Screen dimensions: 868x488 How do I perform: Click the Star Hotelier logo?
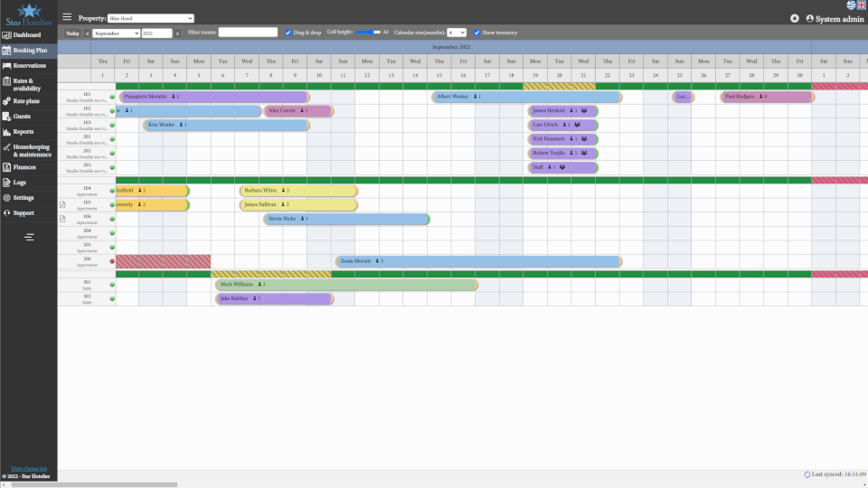29,15
